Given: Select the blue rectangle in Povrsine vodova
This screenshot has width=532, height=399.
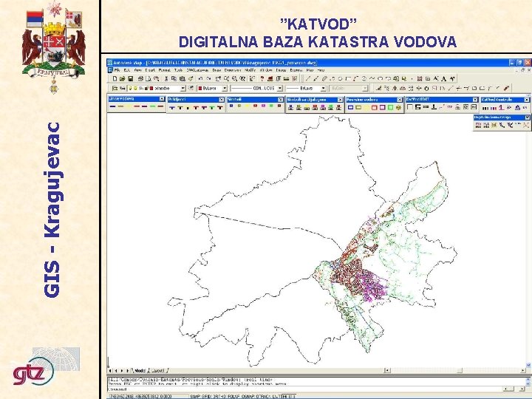Looking at the screenshot, I should [x=350, y=108].
